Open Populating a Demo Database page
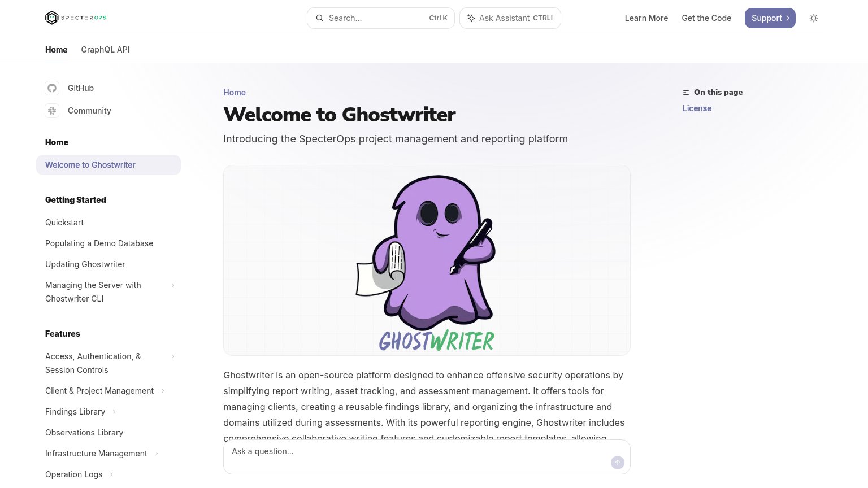The height and width of the screenshot is (488, 868). (x=99, y=243)
